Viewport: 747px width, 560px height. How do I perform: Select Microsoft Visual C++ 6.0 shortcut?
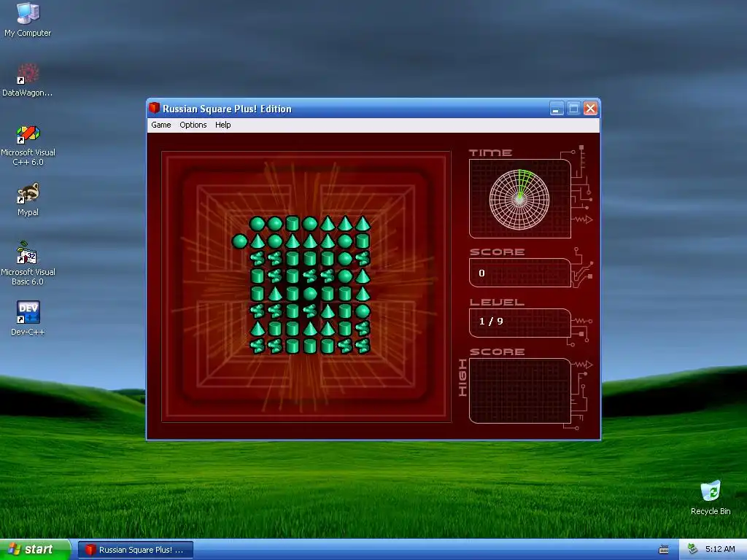tap(28, 146)
